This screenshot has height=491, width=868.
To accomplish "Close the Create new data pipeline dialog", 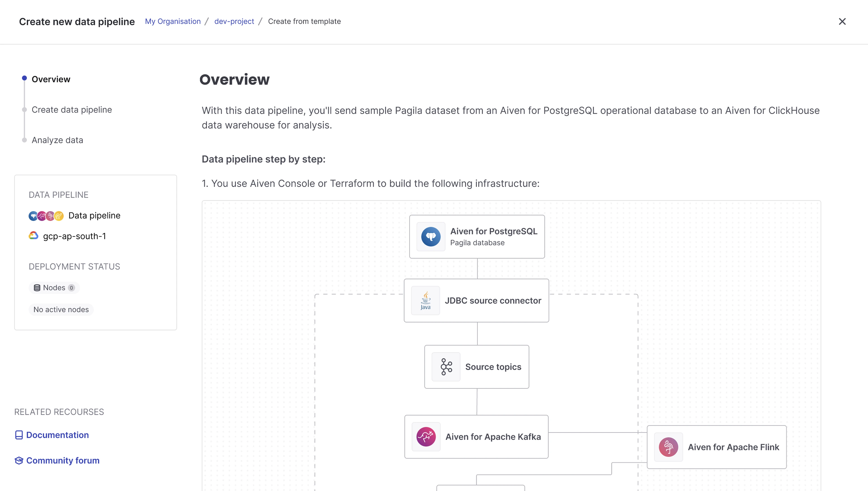I will point(842,21).
